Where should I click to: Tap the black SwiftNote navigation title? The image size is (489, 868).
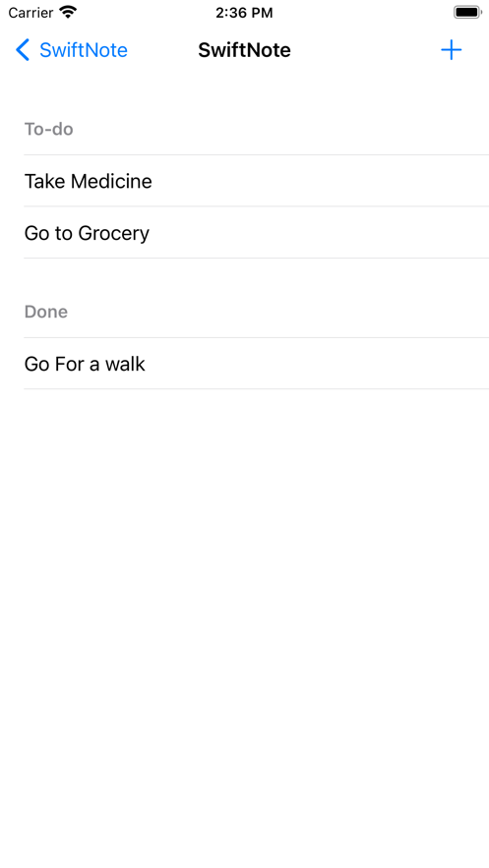[244, 50]
